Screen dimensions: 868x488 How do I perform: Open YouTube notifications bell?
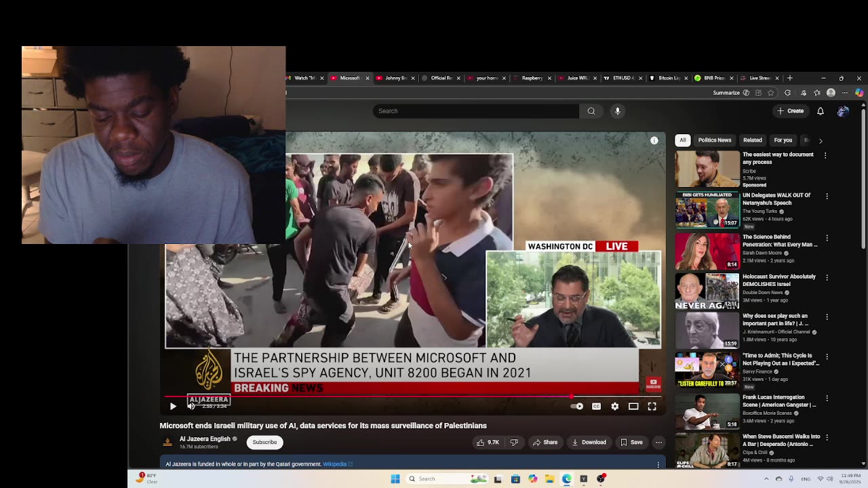click(x=821, y=110)
